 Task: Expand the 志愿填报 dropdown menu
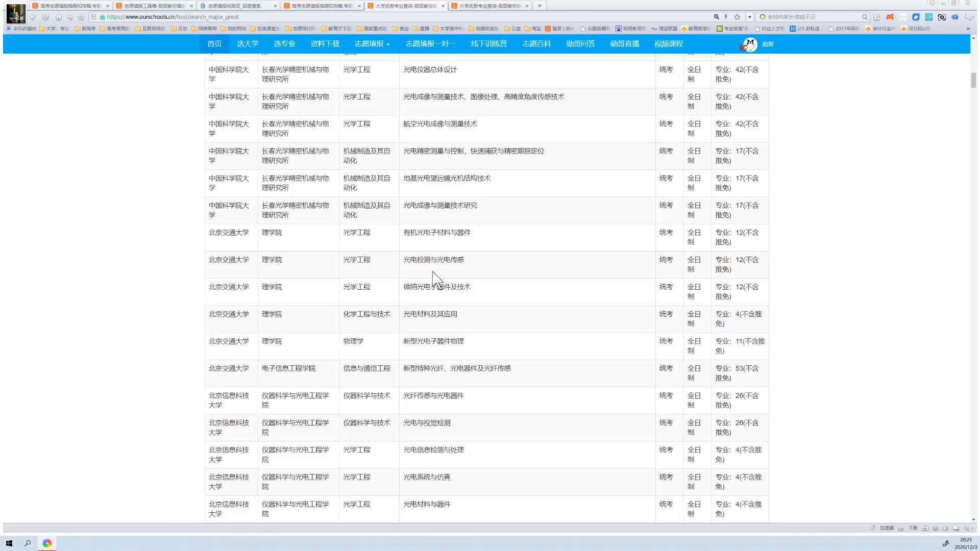(x=372, y=44)
